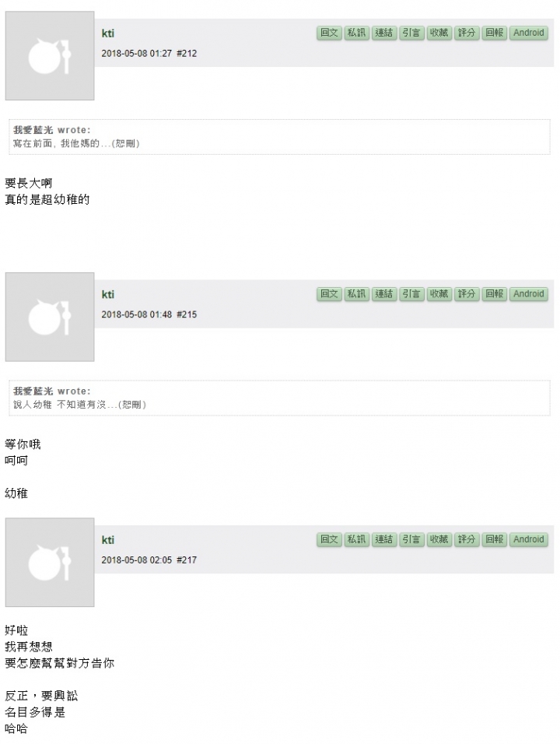The height and width of the screenshot is (744, 560).
Task: Open quoted text 寫在前面 in post #212
Action: 76,143
